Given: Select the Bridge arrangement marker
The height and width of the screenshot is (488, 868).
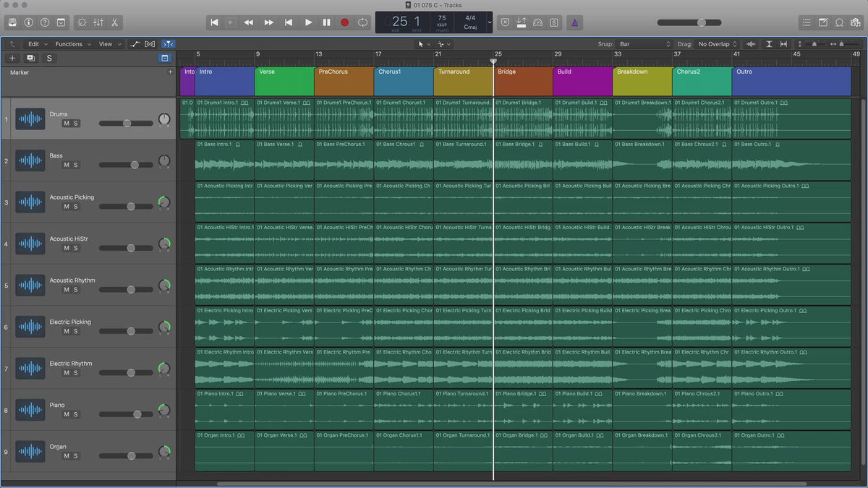Looking at the screenshot, I should [x=522, y=81].
